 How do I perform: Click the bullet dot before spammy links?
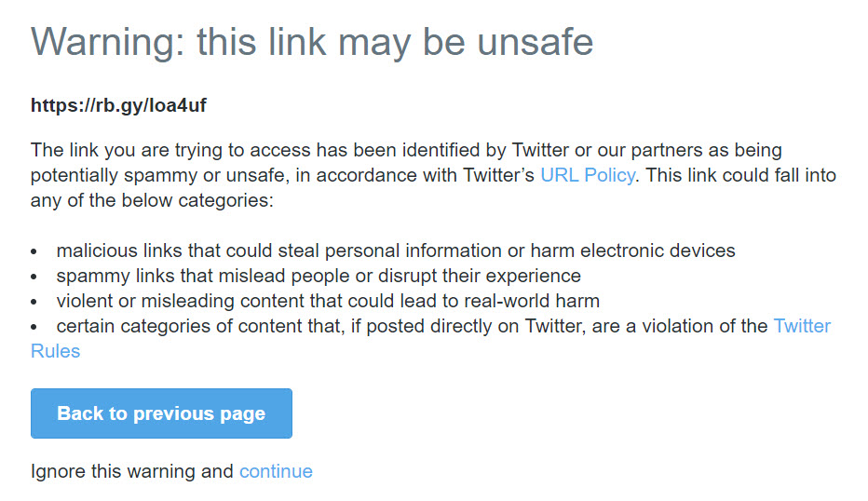pyautogui.click(x=34, y=277)
